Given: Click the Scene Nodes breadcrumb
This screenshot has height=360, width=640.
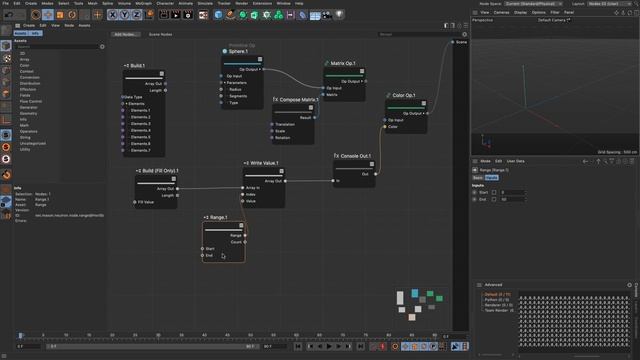Looking at the screenshot, I should point(160,34).
